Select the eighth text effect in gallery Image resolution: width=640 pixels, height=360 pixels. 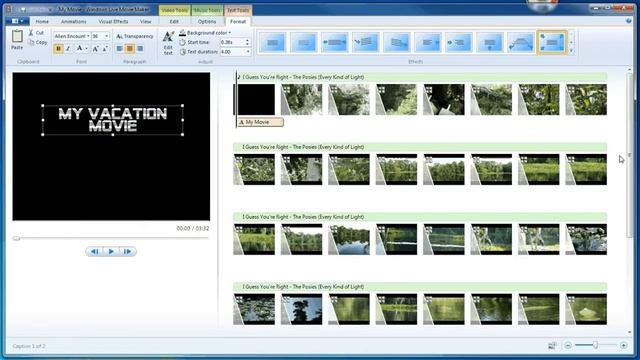pyautogui.click(x=489, y=42)
